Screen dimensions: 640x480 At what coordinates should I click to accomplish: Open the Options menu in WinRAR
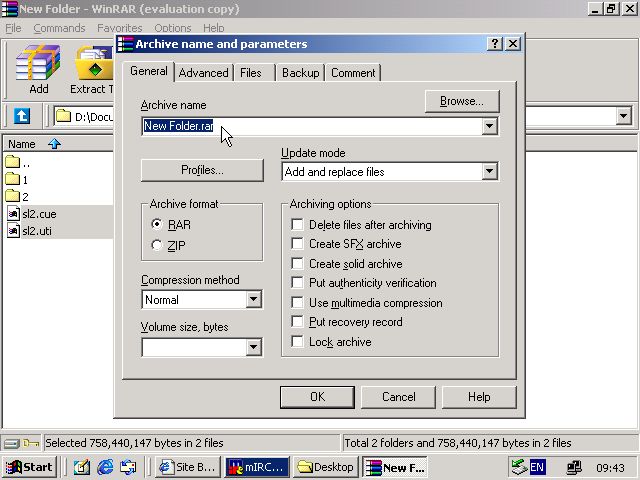(x=173, y=28)
